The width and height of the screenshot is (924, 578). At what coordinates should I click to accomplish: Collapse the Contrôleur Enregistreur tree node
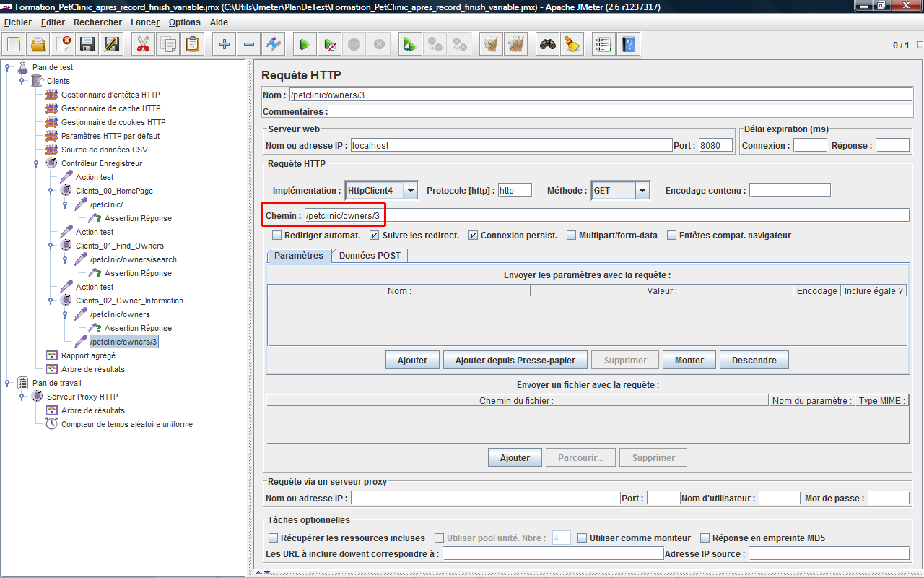[x=37, y=163]
